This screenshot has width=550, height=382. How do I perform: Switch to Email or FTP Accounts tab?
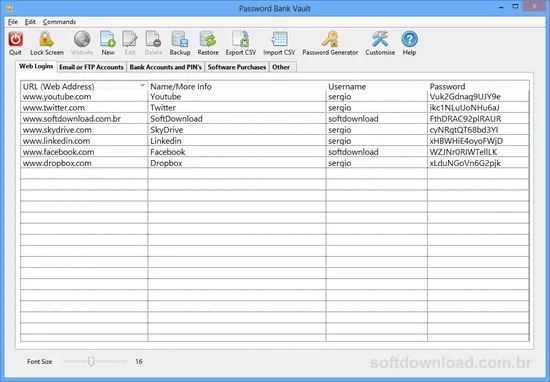[x=91, y=67]
